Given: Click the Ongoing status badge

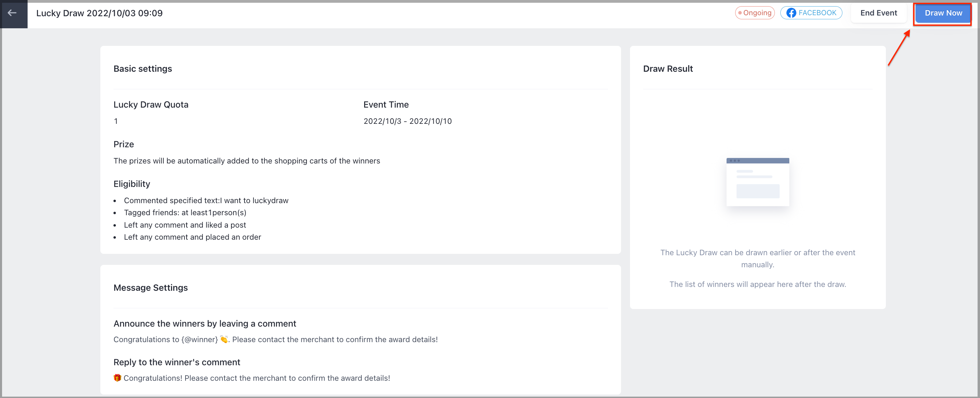Looking at the screenshot, I should pos(754,13).
